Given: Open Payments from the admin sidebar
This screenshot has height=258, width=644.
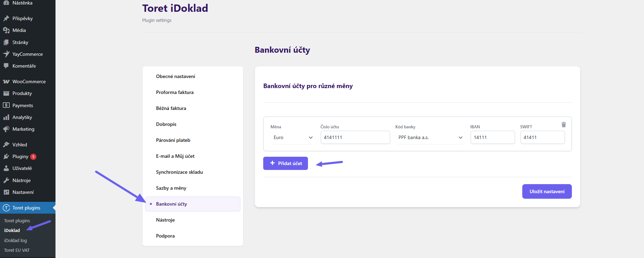Looking at the screenshot, I should pyautogui.click(x=7, y=105).
